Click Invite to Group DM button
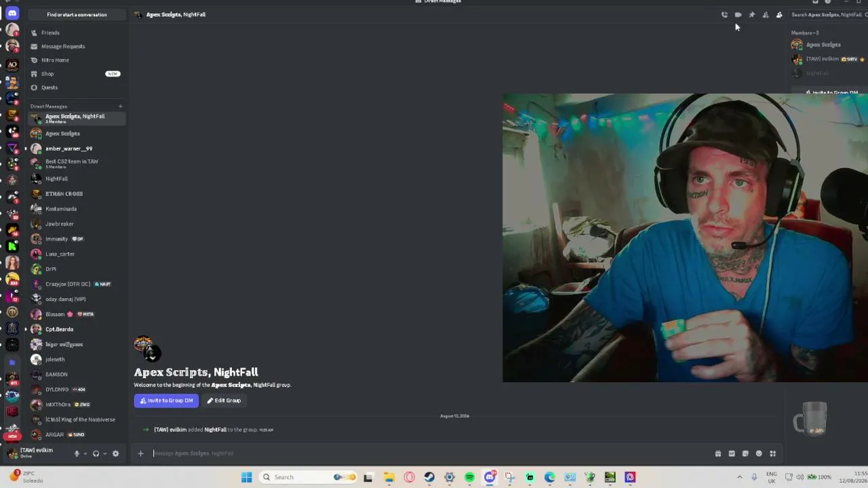The width and height of the screenshot is (868, 488). pyautogui.click(x=166, y=401)
